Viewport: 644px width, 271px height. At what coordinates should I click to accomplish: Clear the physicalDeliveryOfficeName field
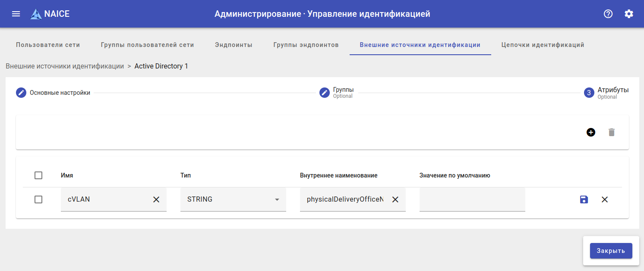[395, 199]
